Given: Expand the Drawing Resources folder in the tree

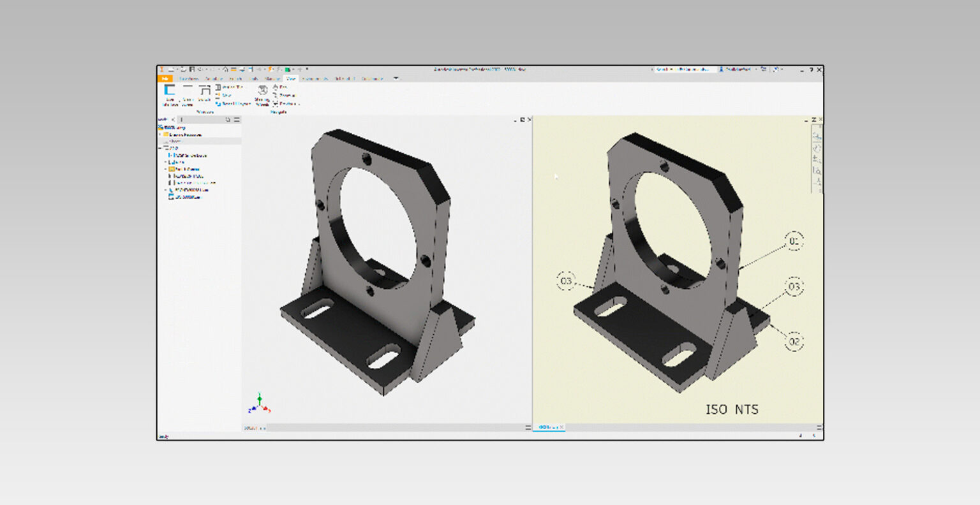Looking at the screenshot, I should tap(160, 135).
